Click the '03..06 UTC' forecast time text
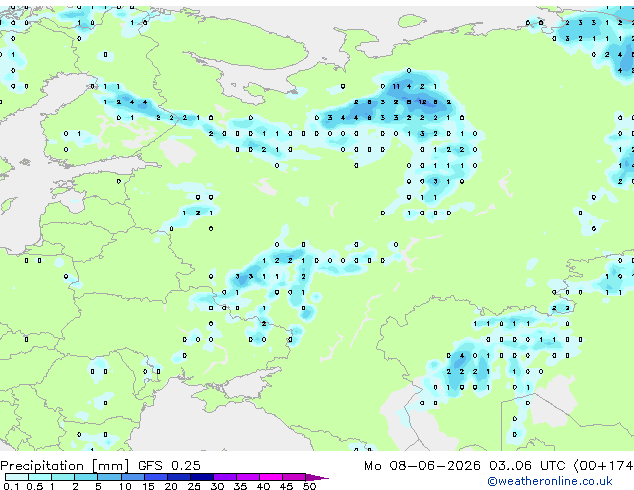The image size is (634, 490). pos(526,466)
